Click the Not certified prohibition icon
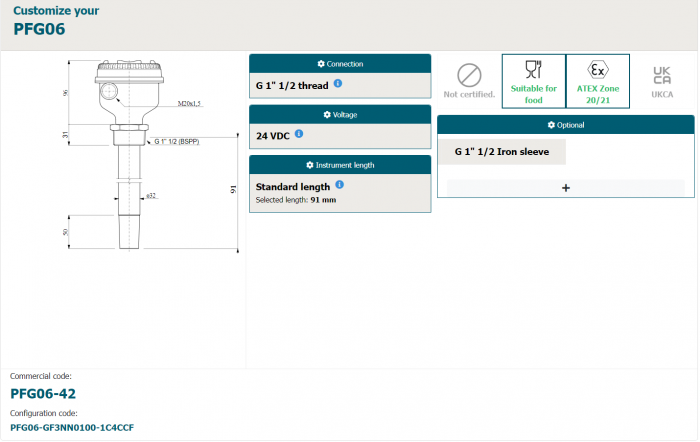Screen dimensions: 700x442 click(x=469, y=75)
